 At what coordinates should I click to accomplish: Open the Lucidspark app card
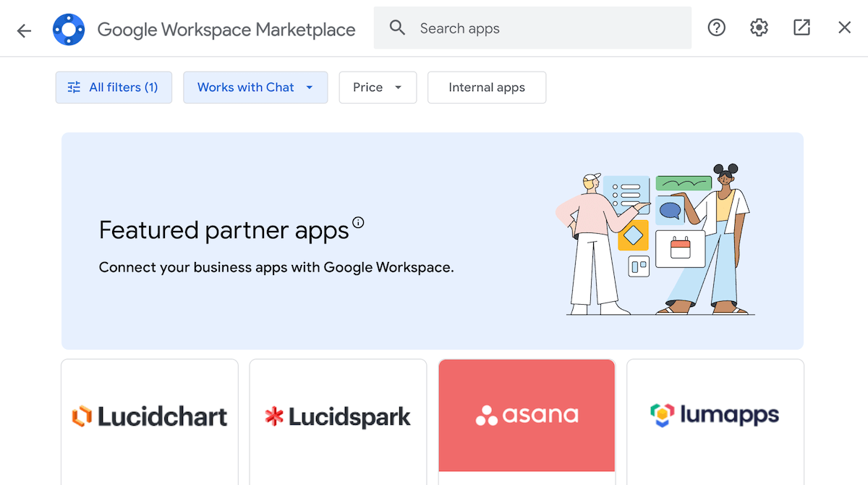[x=338, y=422]
